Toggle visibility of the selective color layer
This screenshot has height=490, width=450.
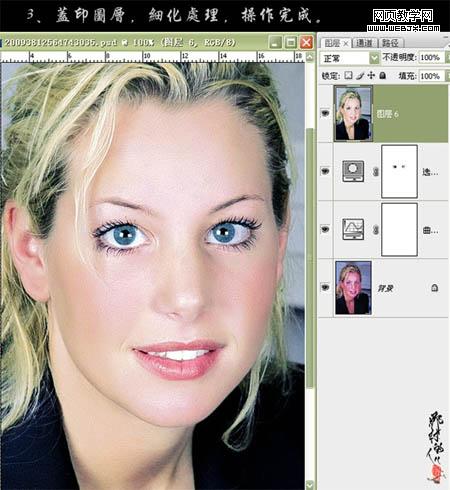click(325, 171)
